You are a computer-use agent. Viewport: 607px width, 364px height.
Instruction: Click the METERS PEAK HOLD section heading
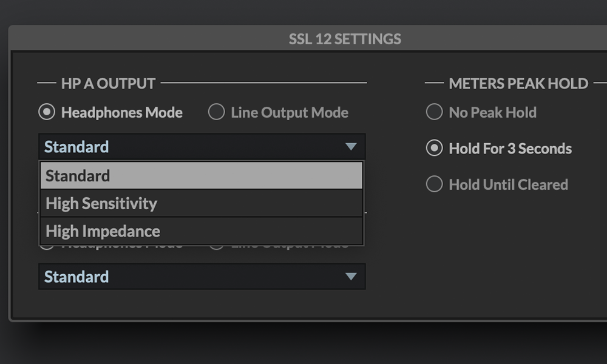(518, 83)
